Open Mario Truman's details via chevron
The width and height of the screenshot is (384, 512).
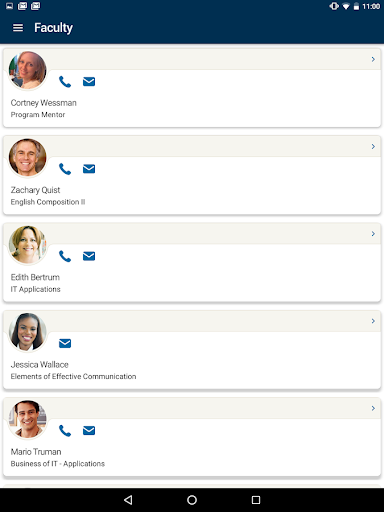tap(373, 408)
